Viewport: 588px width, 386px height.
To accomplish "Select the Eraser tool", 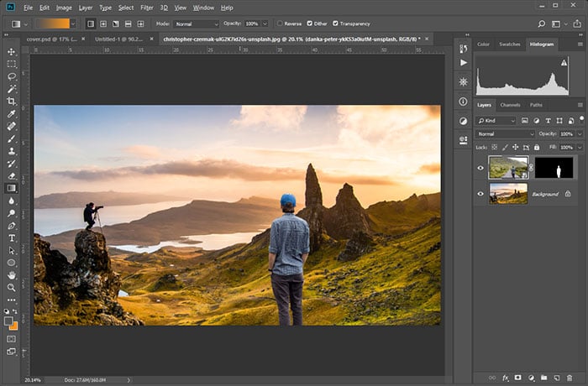I will pos(11,175).
